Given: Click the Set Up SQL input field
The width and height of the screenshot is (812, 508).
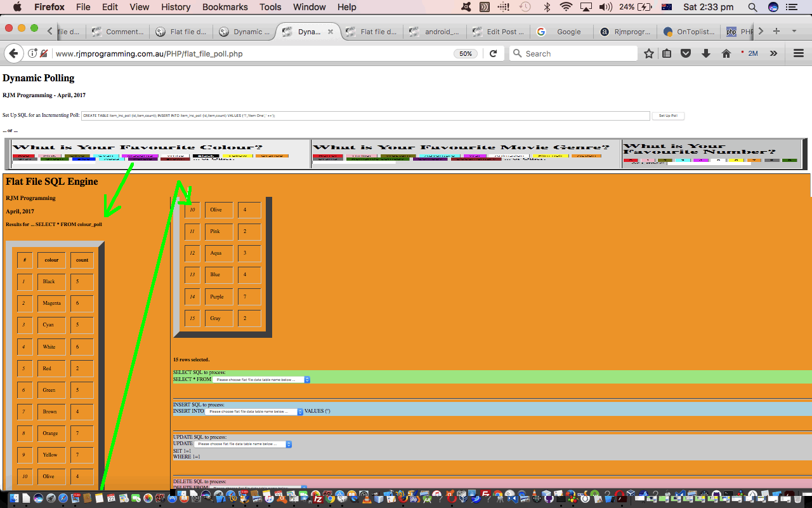Looking at the screenshot, I should click(x=365, y=116).
